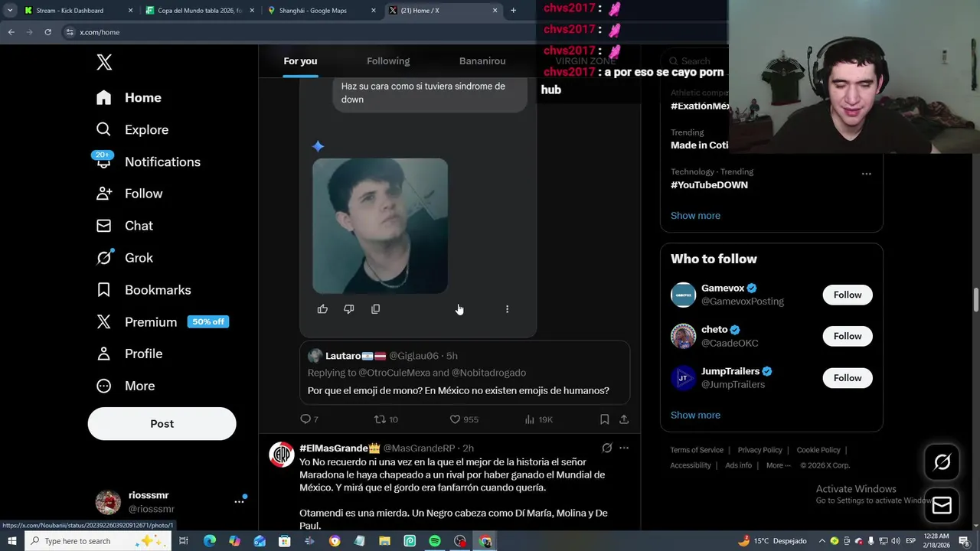Open the generated face image thumbnail
Image resolution: width=980 pixels, height=551 pixels.
[x=380, y=226]
